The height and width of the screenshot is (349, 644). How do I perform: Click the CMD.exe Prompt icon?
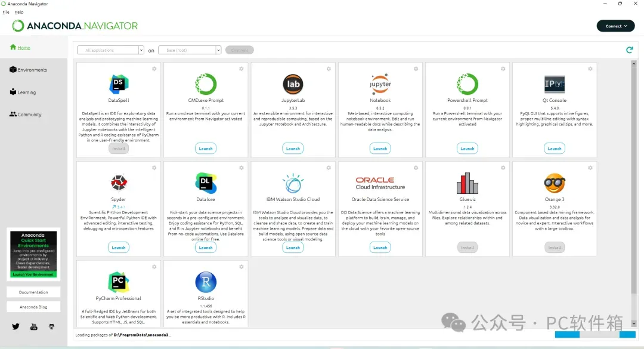point(206,84)
